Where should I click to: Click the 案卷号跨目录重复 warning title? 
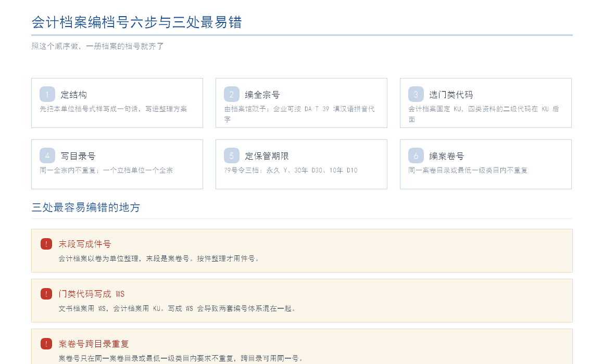(94, 344)
